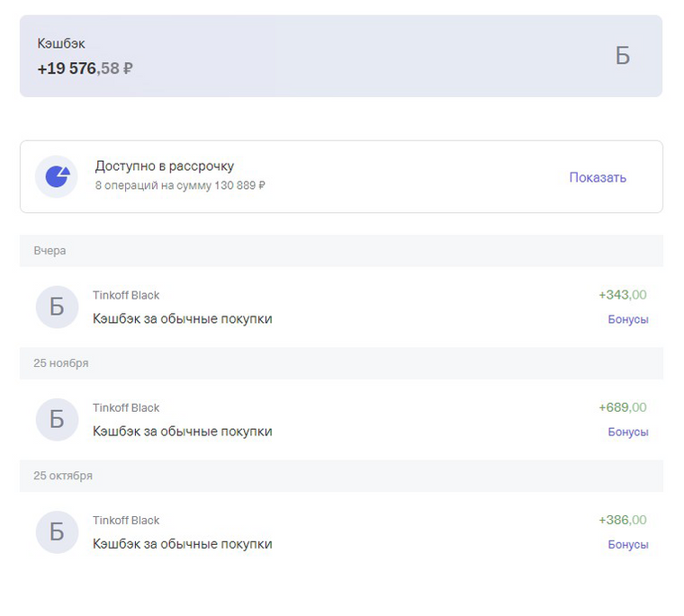Open 25 ноября Кэшбэк за обычные покупки entry
Viewport: 684px width, 616px height.
click(182, 431)
